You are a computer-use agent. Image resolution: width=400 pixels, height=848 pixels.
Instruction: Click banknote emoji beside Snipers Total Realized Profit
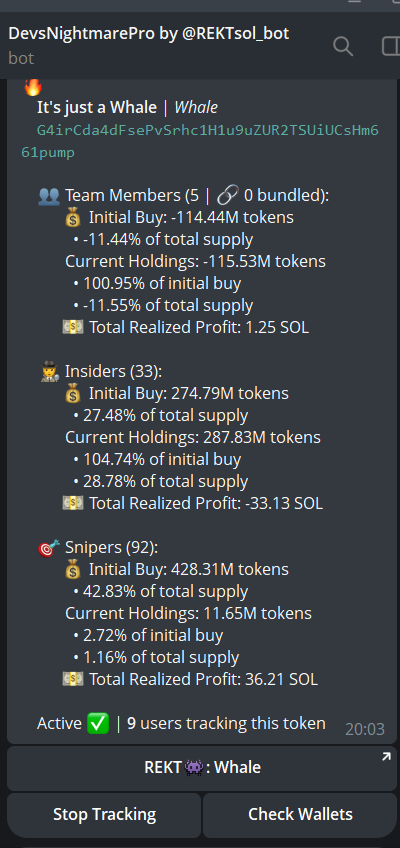tap(73, 679)
